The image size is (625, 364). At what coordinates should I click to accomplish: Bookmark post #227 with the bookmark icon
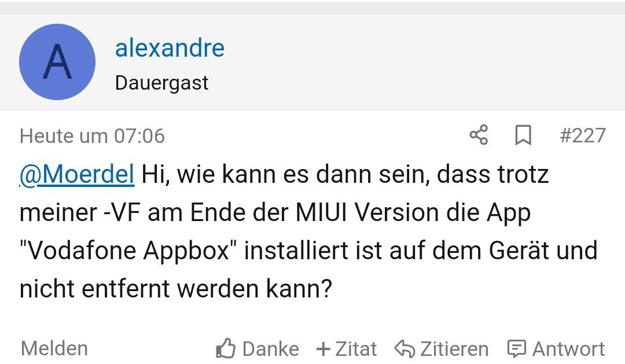(x=523, y=135)
